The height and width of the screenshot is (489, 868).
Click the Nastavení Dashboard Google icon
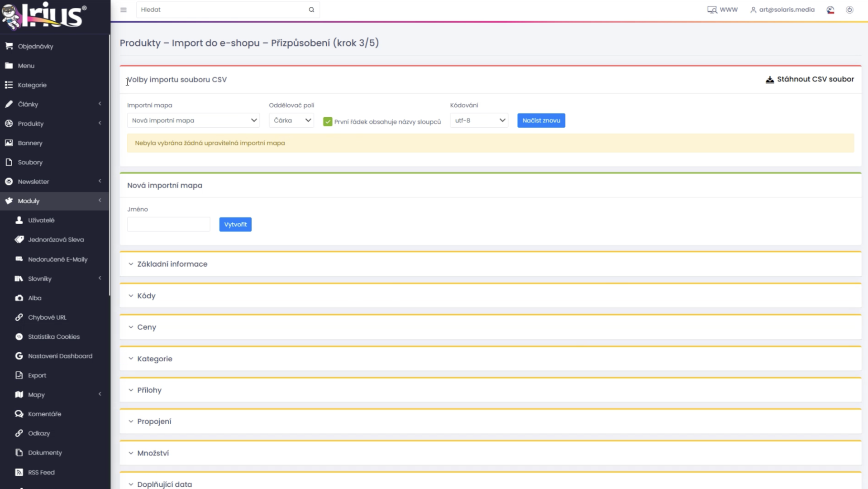[x=19, y=356]
